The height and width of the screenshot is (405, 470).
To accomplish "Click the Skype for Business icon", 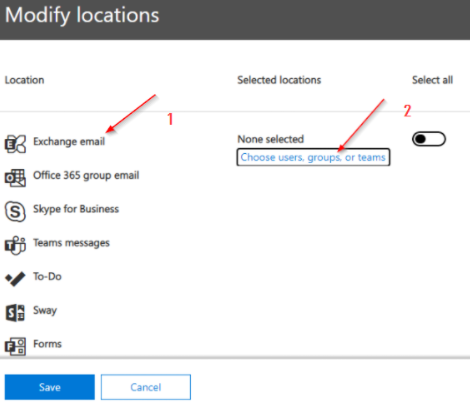I will [15, 211].
